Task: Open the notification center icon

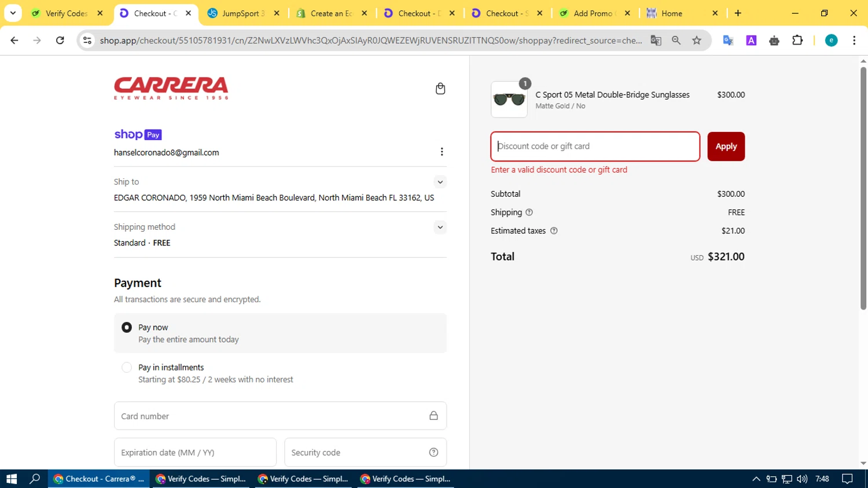Action: pos(847,479)
